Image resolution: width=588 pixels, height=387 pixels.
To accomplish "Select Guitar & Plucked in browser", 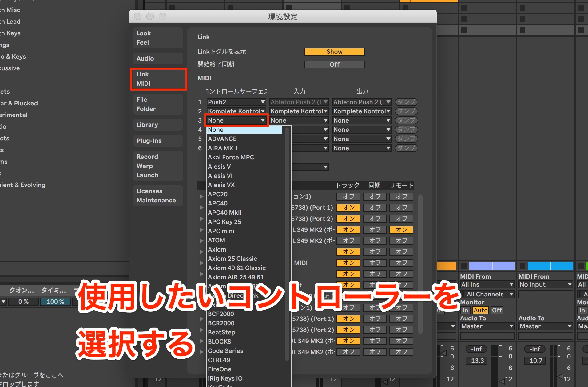I will point(19,103).
